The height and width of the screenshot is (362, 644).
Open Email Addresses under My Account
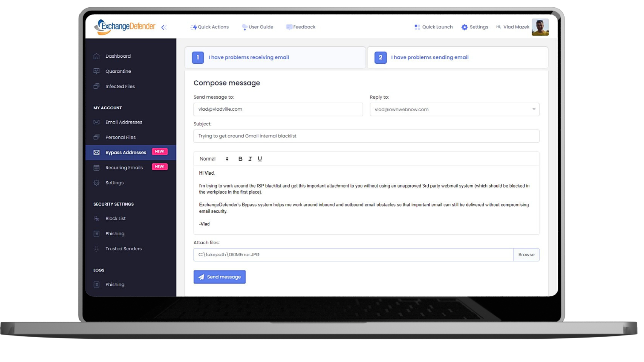point(123,122)
